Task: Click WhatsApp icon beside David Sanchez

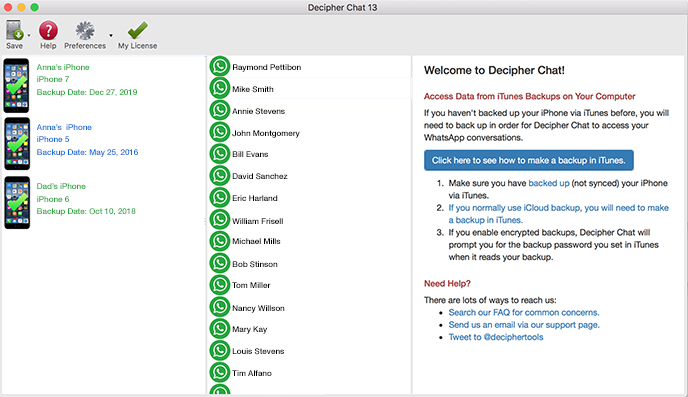Action: tap(220, 176)
